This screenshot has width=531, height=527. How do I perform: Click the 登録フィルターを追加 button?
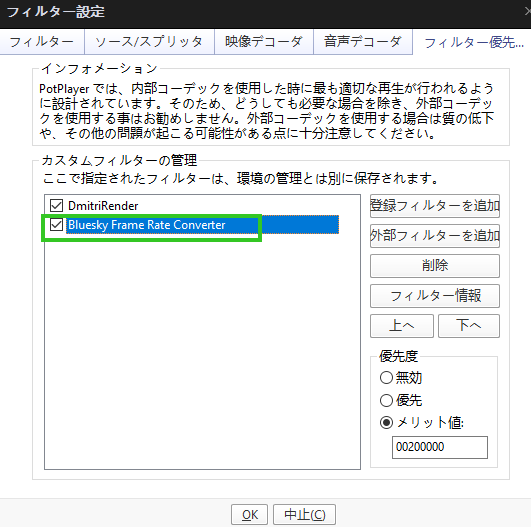[x=434, y=206]
